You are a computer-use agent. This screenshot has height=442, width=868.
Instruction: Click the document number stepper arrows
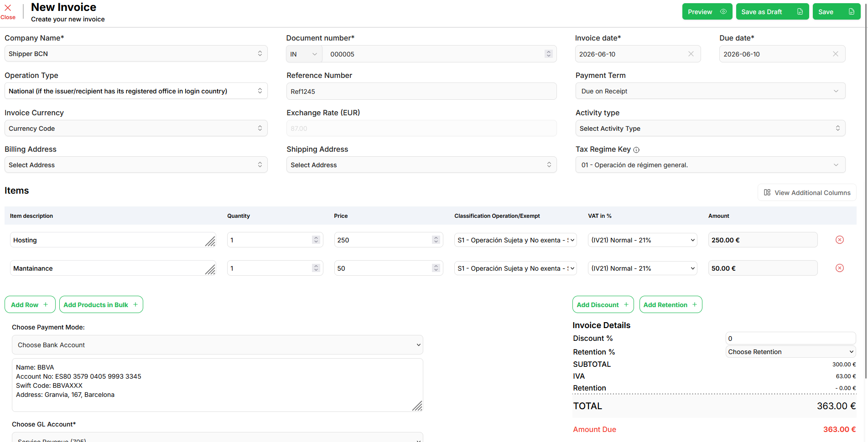(549, 54)
